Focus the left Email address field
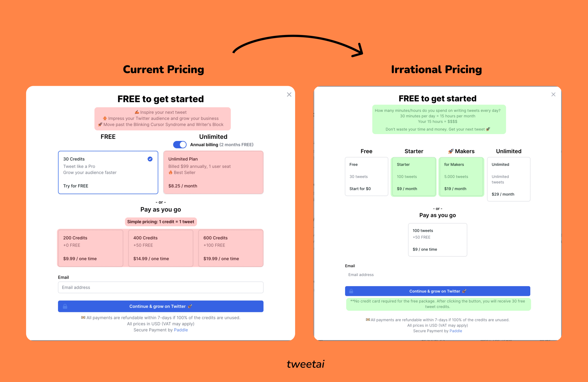This screenshot has height=382, width=588. (x=160, y=287)
